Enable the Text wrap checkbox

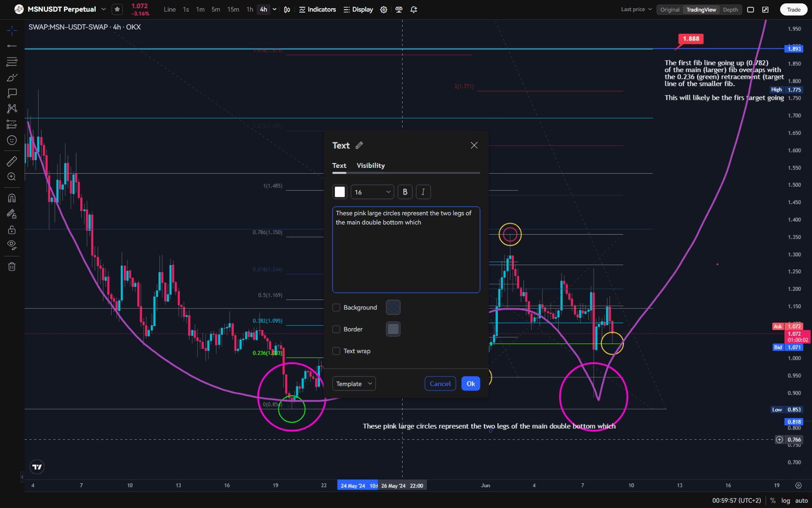pyautogui.click(x=336, y=351)
